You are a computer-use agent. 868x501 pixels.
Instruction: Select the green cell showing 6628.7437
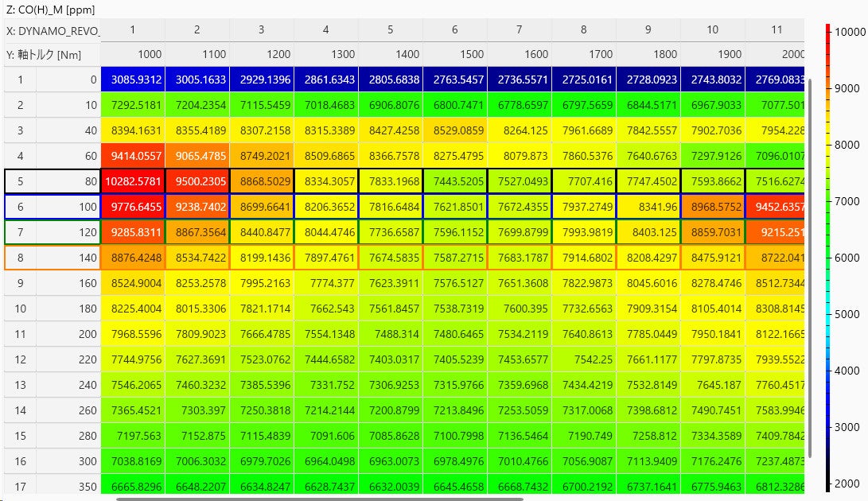(x=326, y=486)
